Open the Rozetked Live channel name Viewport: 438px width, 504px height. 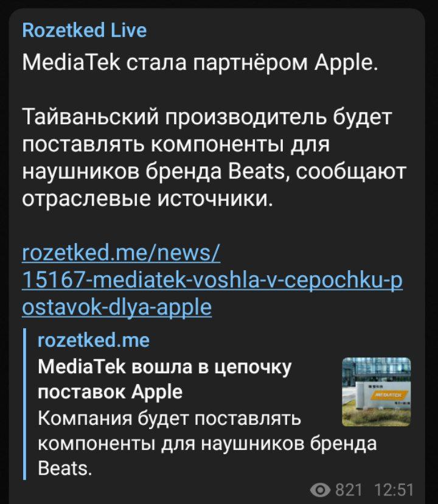[x=84, y=30]
